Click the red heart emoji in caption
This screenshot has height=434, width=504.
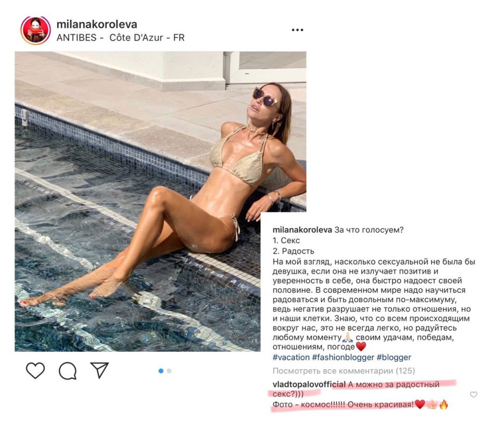click(x=361, y=346)
